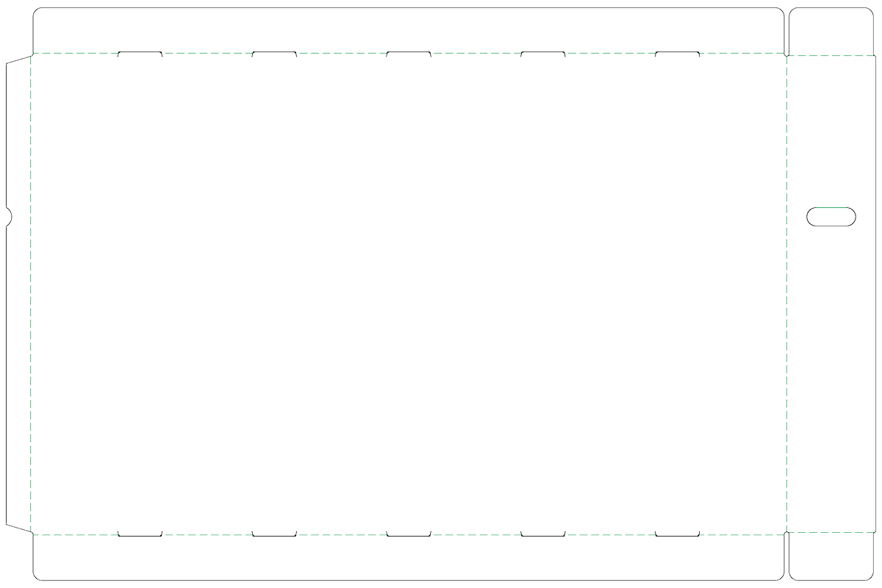
Task: Click the long top closure flap
Action: click(408, 30)
